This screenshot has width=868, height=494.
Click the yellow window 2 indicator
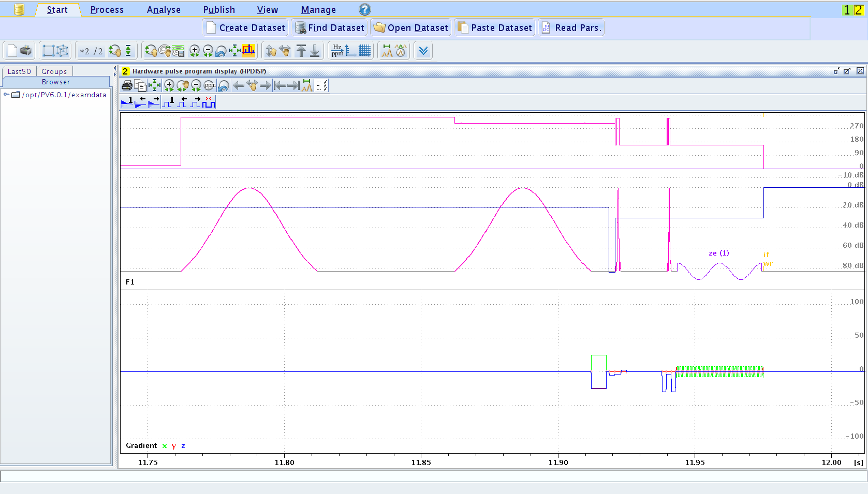pos(858,10)
